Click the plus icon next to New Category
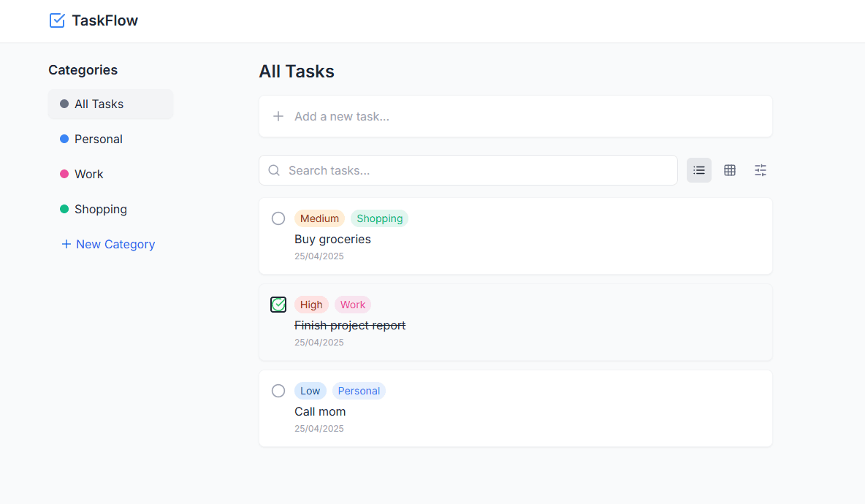865x504 pixels. click(66, 244)
